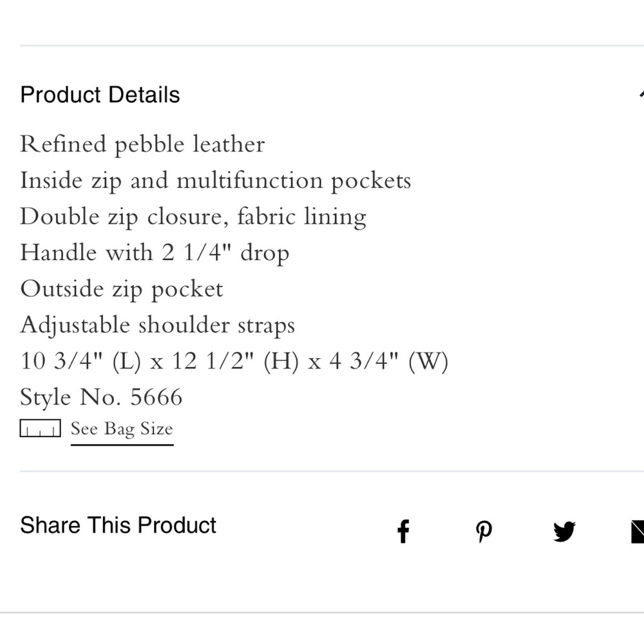Click the Adjustable shoulder straps line
The width and height of the screenshot is (644, 644).
point(157,325)
